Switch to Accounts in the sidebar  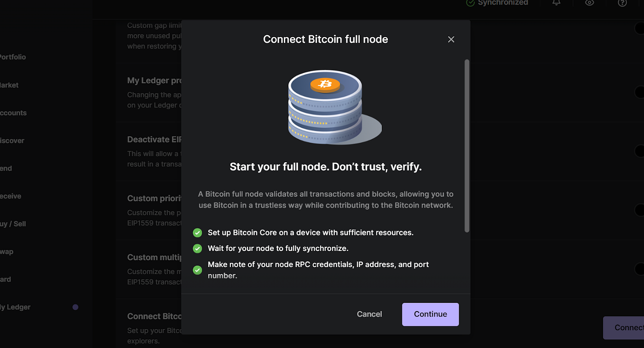click(x=13, y=113)
